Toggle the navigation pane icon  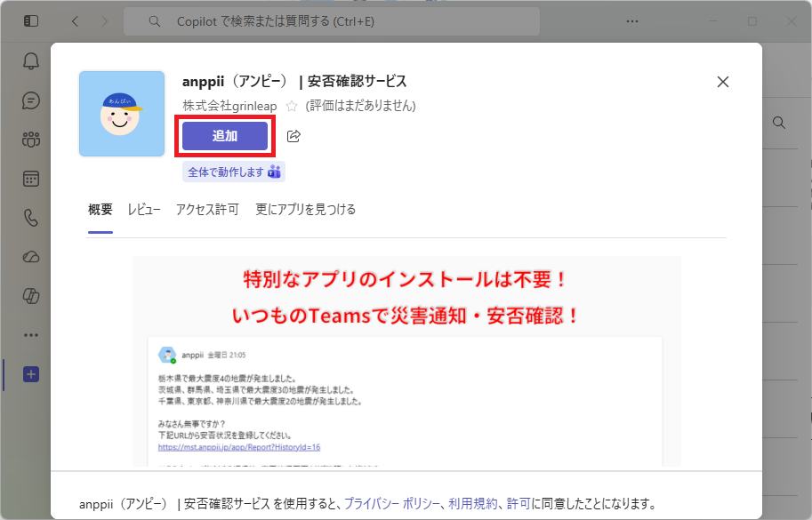tap(31, 21)
